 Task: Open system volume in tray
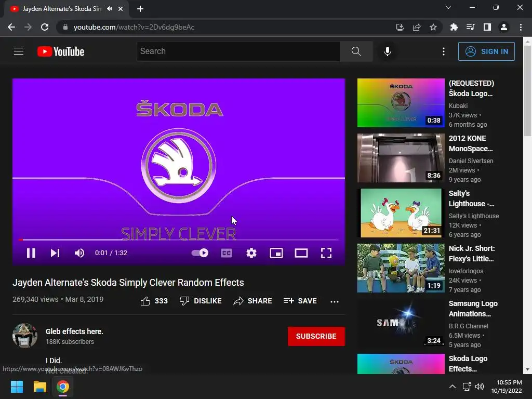[x=480, y=387]
